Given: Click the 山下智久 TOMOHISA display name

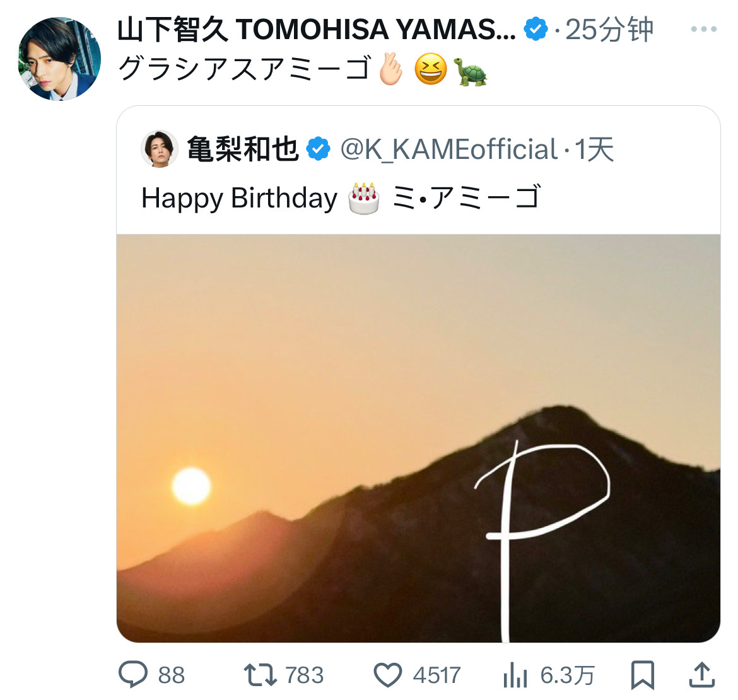Looking at the screenshot, I should [x=315, y=29].
